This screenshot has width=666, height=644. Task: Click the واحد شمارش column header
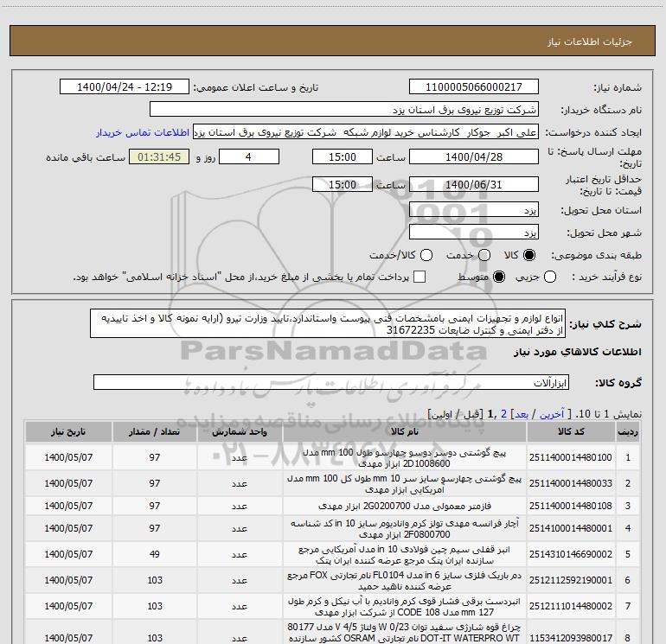pos(240,431)
